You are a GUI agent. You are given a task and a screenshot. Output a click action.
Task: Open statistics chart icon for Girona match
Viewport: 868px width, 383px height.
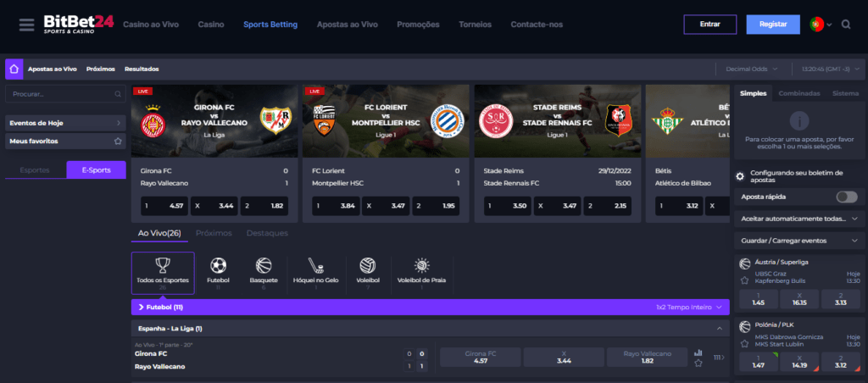coord(698,352)
